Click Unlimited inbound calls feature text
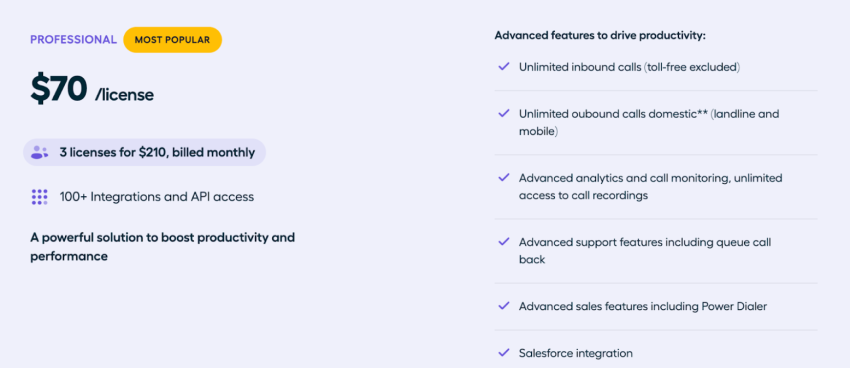This screenshot has width=850, height=368. click(x=630, y=67)
